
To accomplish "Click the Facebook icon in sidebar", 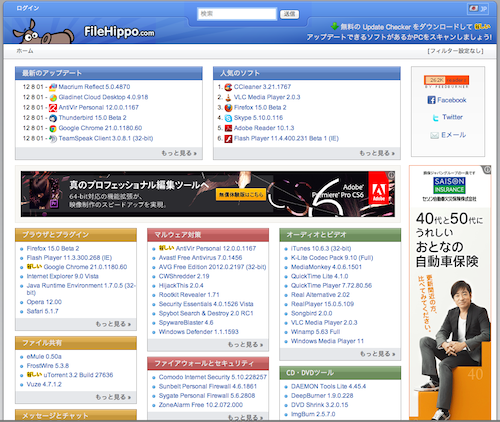I will pos(431,100).
